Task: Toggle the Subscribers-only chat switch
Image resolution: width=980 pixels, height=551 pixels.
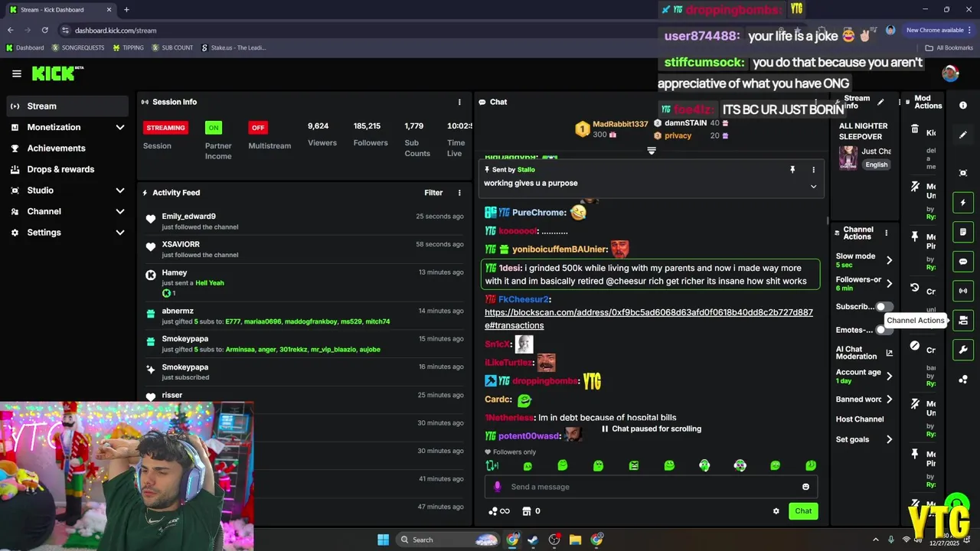Action: click(x=884, y=307)
